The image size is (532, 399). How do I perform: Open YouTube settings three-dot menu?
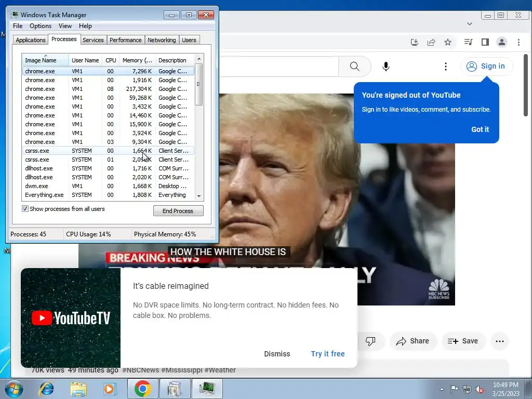[445, 66]
